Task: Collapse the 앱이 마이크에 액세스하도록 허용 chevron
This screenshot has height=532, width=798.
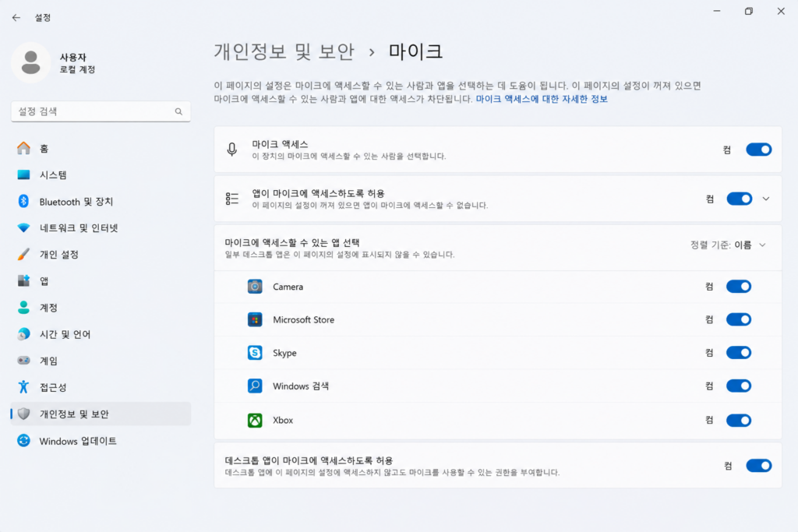Action: (x=766, y=199)
